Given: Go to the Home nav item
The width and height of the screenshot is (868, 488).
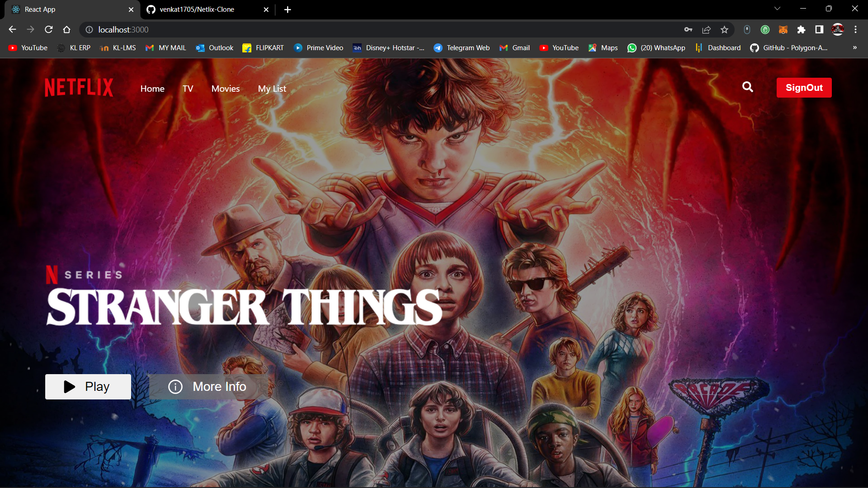Looking at the screenshot, I should (x=152, y=89).
